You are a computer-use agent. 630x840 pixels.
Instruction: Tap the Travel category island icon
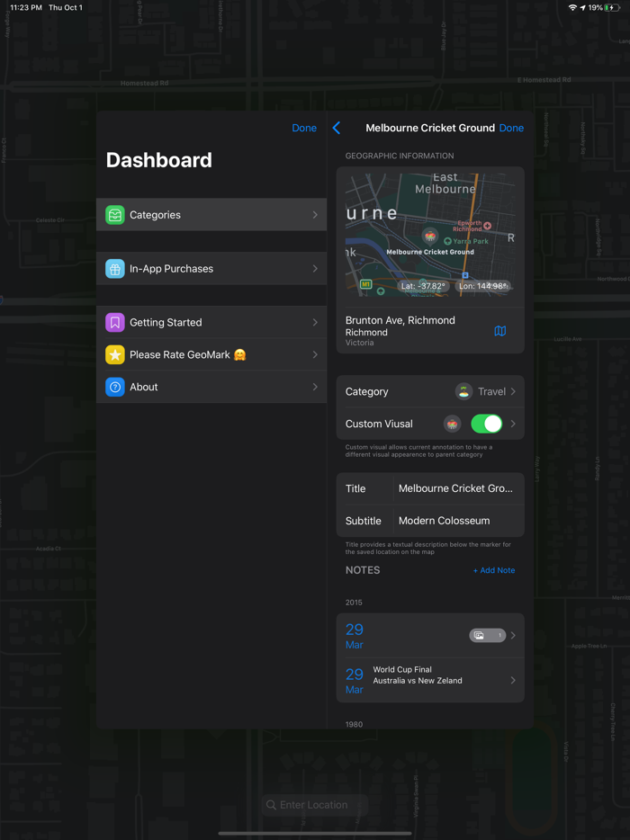(463, 391)
